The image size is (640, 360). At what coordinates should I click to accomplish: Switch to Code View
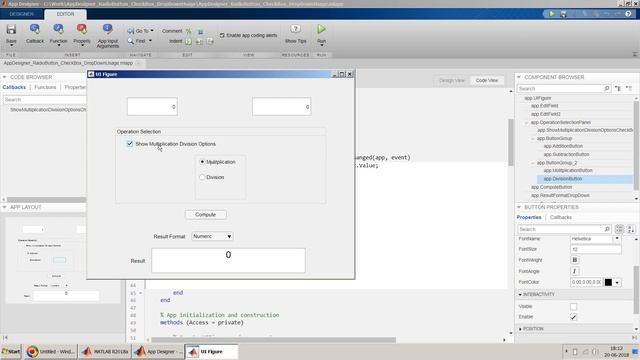point(487,80)
